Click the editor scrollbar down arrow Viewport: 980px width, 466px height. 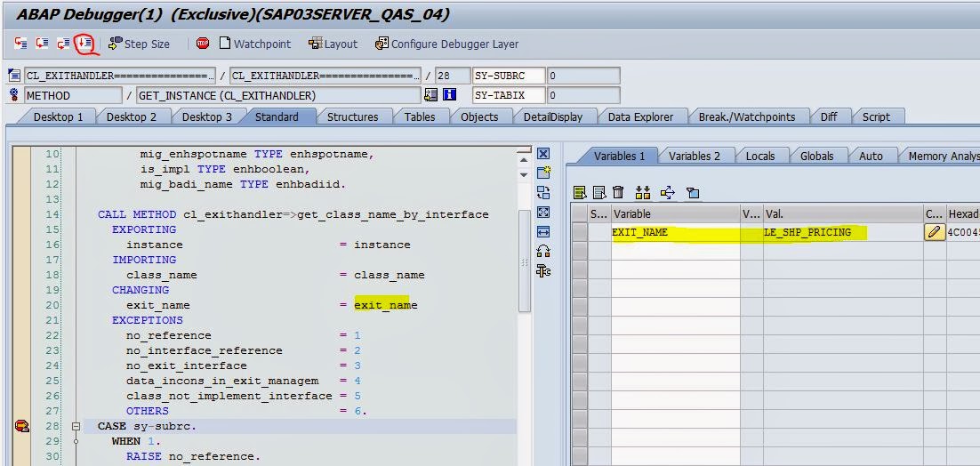click(524, 174)
